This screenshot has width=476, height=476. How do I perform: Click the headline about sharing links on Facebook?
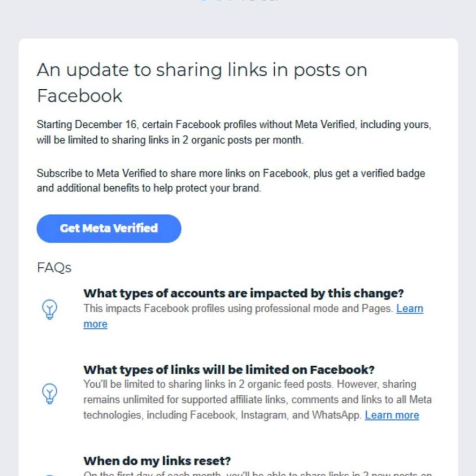click(202, 83)
